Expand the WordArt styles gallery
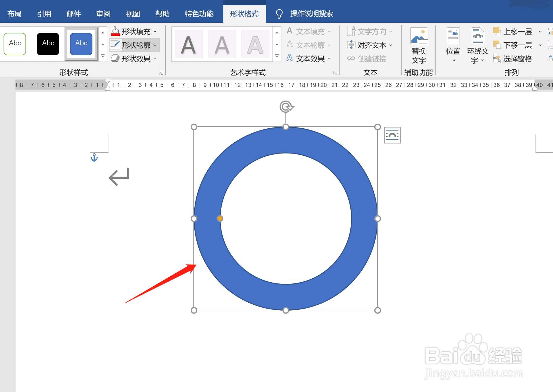Image resolution: width=553 pixels, height=392 pixels. coord(277,56)
